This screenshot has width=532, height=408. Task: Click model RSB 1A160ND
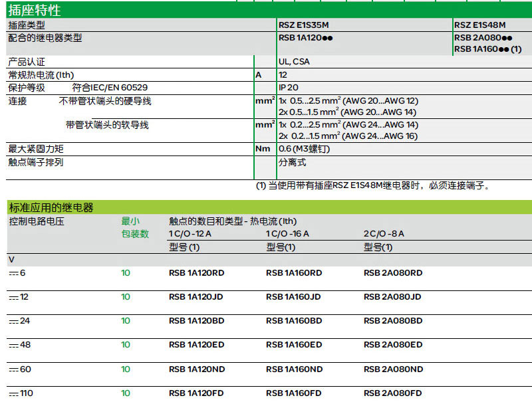pyautogui.click(x=294, y=369)
